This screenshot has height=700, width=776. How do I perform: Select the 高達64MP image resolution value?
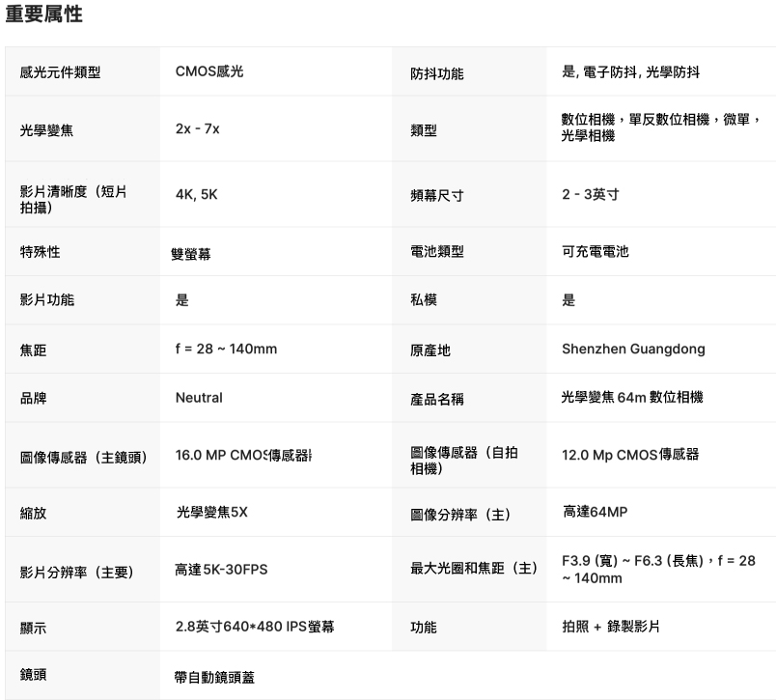(x=595, y=512)
